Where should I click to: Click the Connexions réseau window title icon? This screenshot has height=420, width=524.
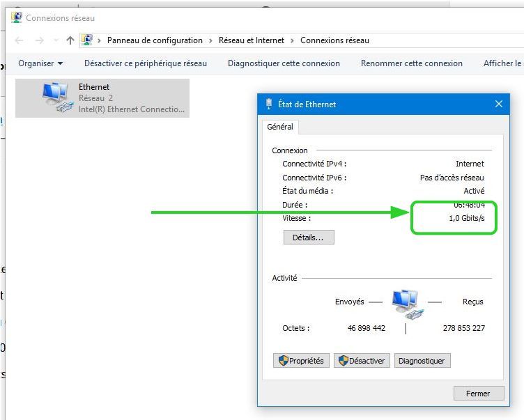16,17
